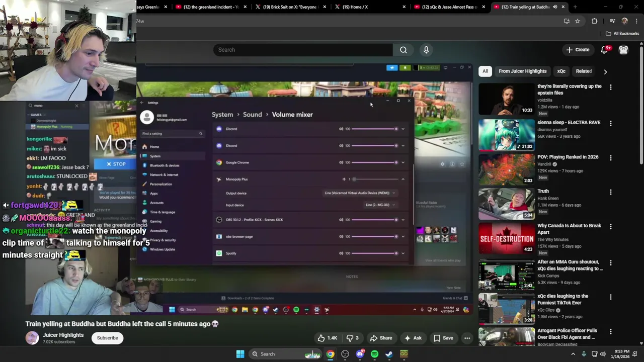
Task: Switch to 'xQc & Jesse Almost Pass' tab
Action: point(449,7)
